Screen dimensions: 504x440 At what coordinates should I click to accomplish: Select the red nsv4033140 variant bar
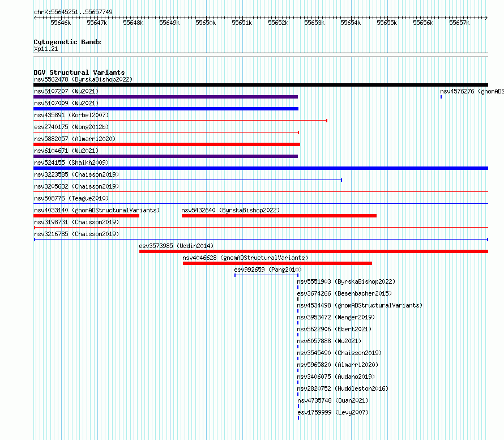point(87,216)
